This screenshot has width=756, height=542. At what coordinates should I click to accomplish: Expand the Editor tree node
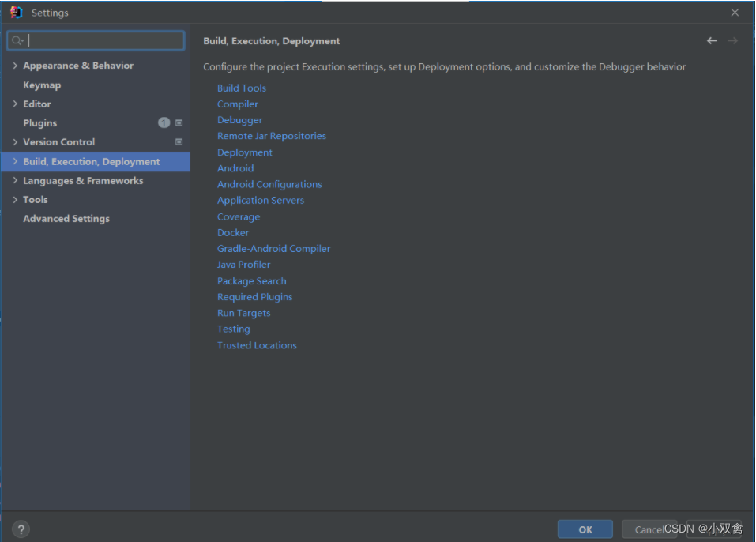(14, 104)
